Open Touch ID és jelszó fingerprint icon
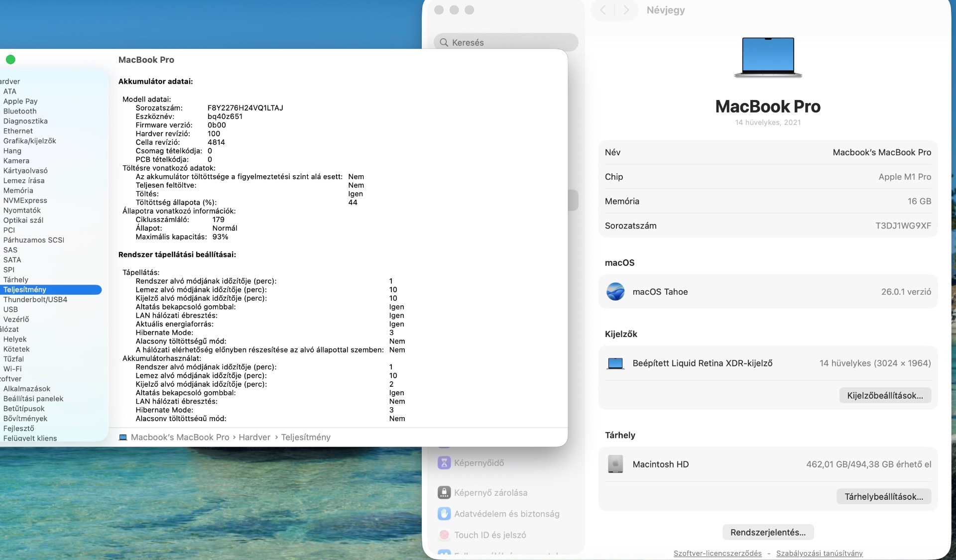The height and width of the screenshot is (560, 956). 444,535
